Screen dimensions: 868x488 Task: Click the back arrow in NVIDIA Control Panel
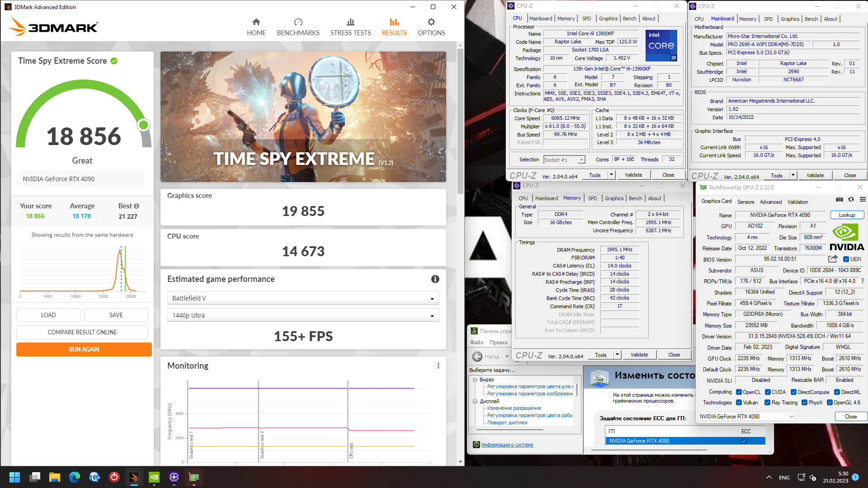pos(477,357)
